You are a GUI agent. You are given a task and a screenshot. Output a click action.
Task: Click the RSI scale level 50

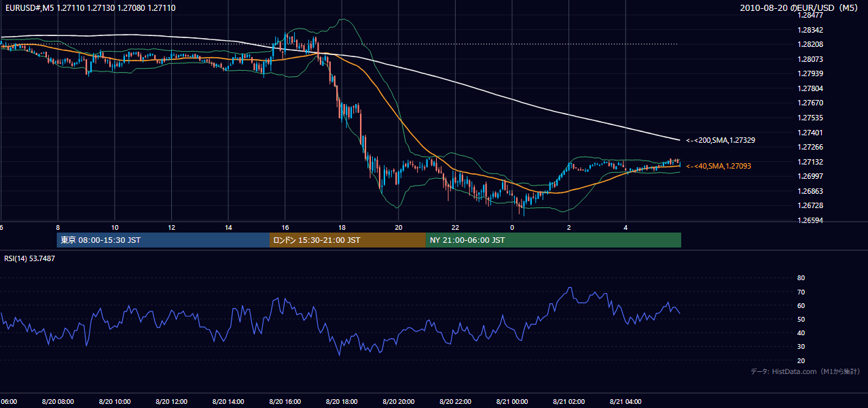point(801,319)
